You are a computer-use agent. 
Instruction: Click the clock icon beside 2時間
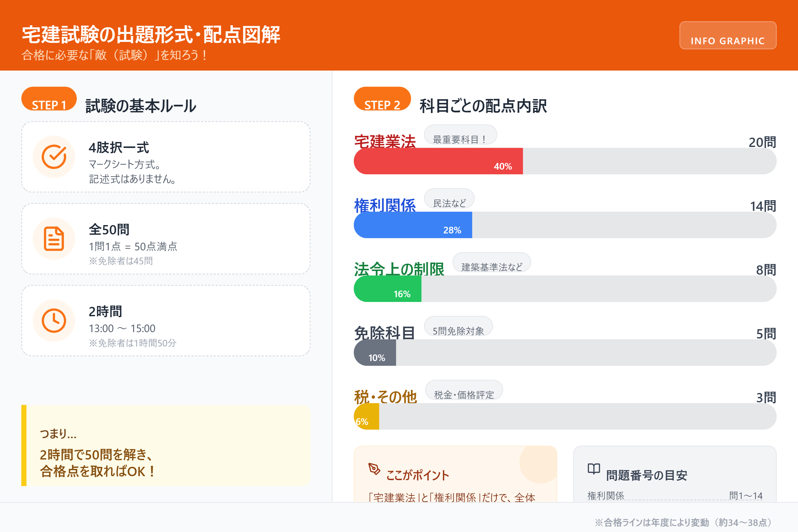(x=54, y=321)
